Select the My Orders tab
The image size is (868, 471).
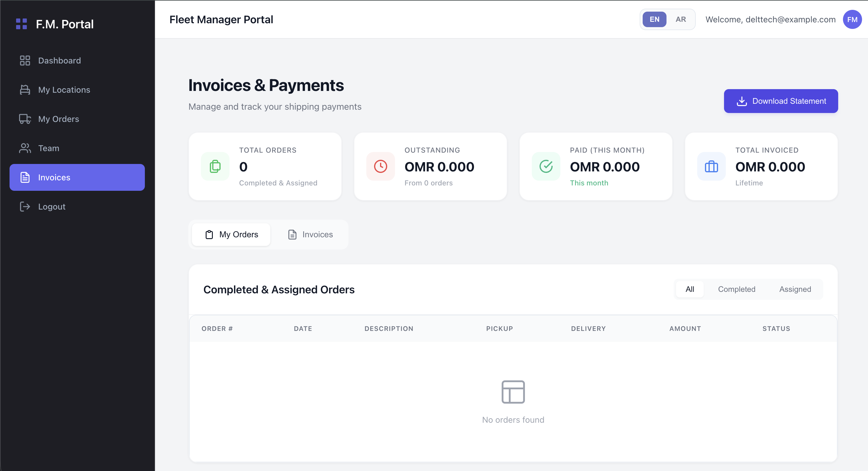[231, 235]
